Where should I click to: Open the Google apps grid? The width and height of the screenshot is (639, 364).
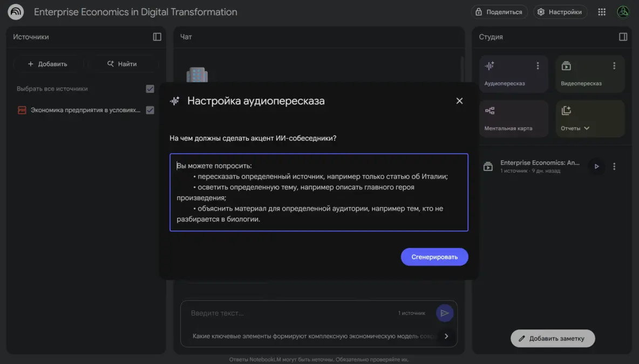[x=602, y=12]
